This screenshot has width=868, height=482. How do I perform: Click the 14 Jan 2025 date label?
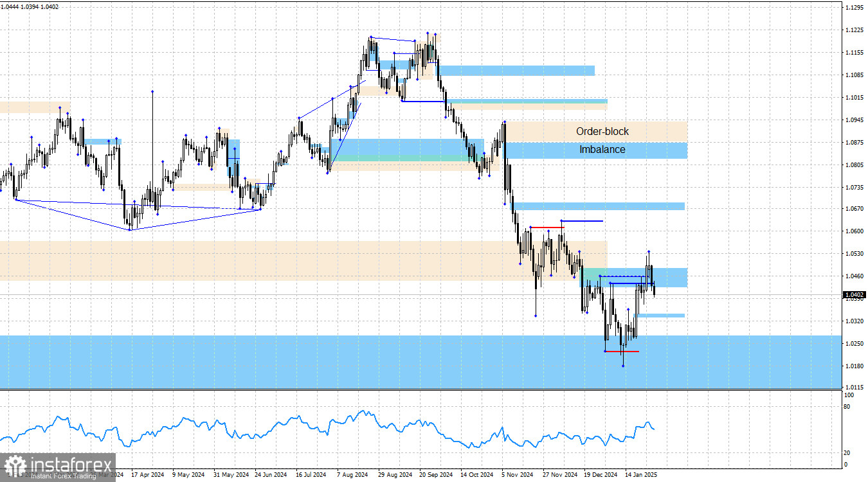click(x=642, y=475)
